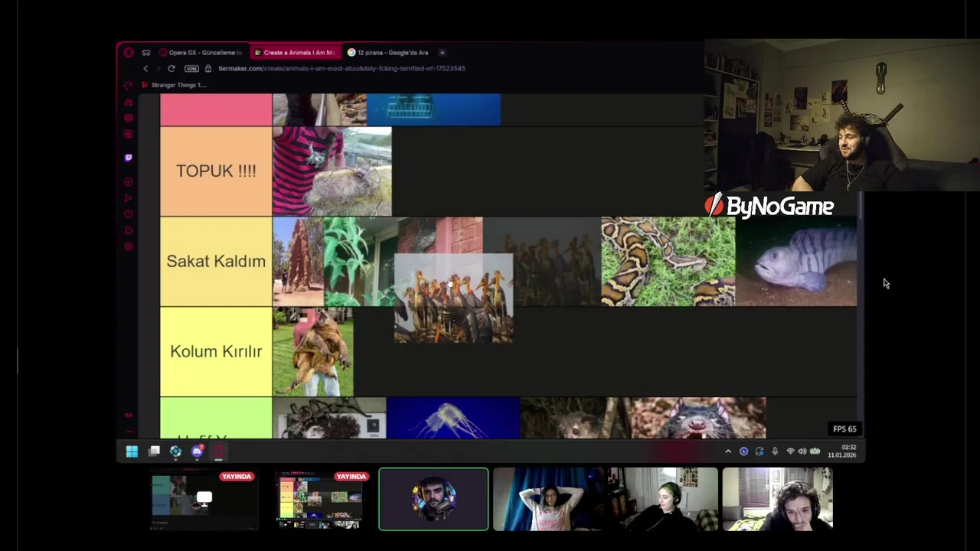
Task: Click the Opera GX taskbar icon
Action: coord(219,452)
